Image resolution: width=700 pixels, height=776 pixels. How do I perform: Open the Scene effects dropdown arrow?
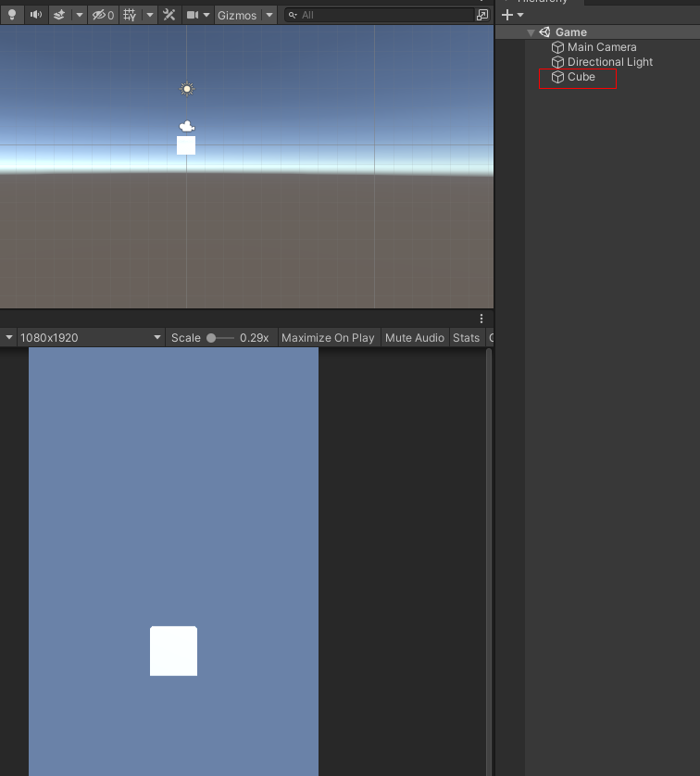[79, 15]
